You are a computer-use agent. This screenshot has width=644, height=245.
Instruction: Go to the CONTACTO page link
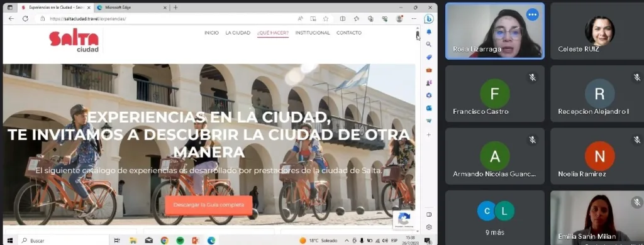[348, 33]
